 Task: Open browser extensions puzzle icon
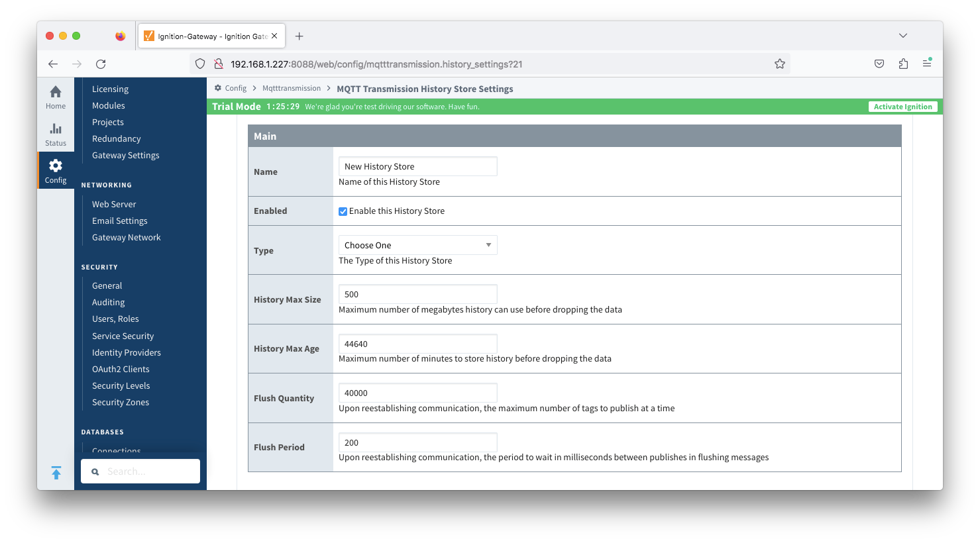903,64
